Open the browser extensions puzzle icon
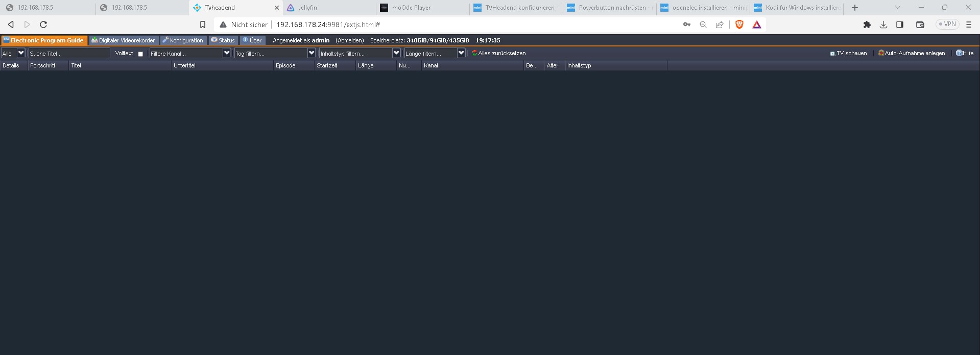The image size is (980, 355). click(867, 25)
